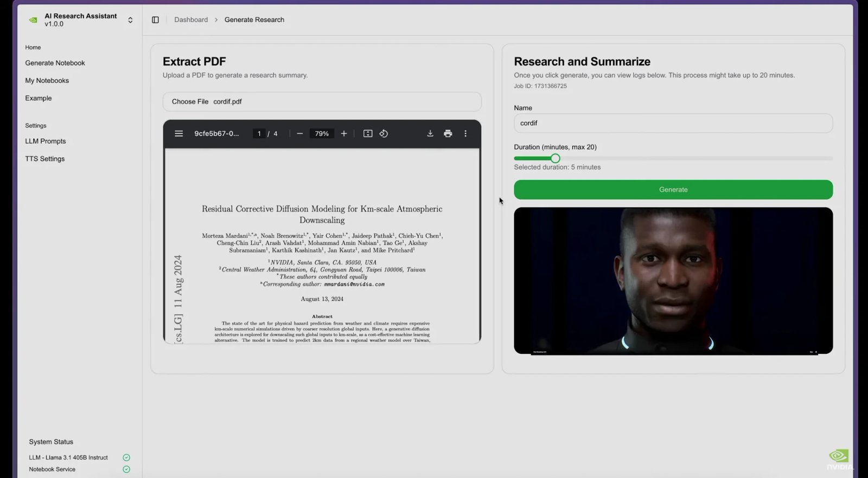Navigate to Dashboard breadcrumb
This screenshot has width=868, height=478.
191,20
